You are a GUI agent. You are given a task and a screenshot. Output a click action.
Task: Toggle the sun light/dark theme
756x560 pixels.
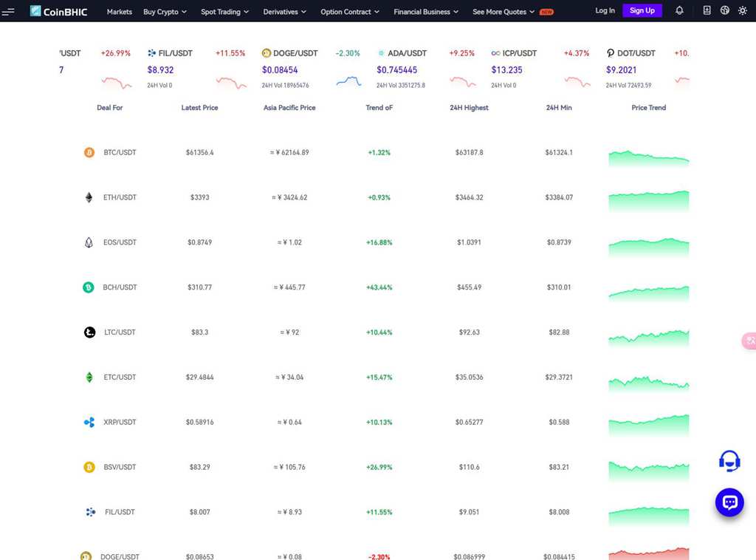742,10
